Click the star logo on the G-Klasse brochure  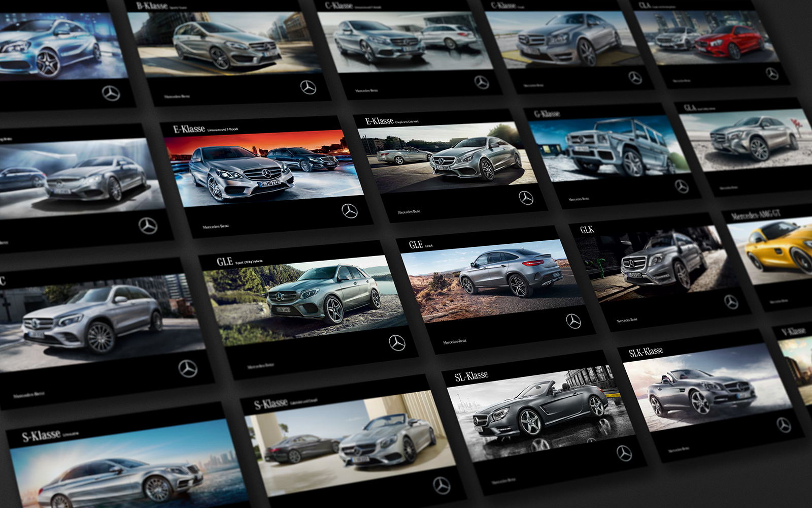[x=682, y=186]
